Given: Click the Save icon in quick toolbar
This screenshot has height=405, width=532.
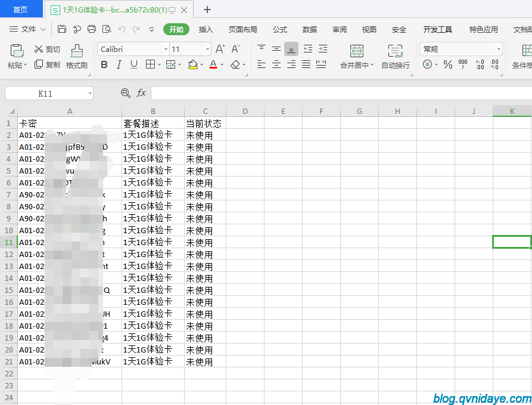Looking at the screenshot, I should [x=62, y=29].
